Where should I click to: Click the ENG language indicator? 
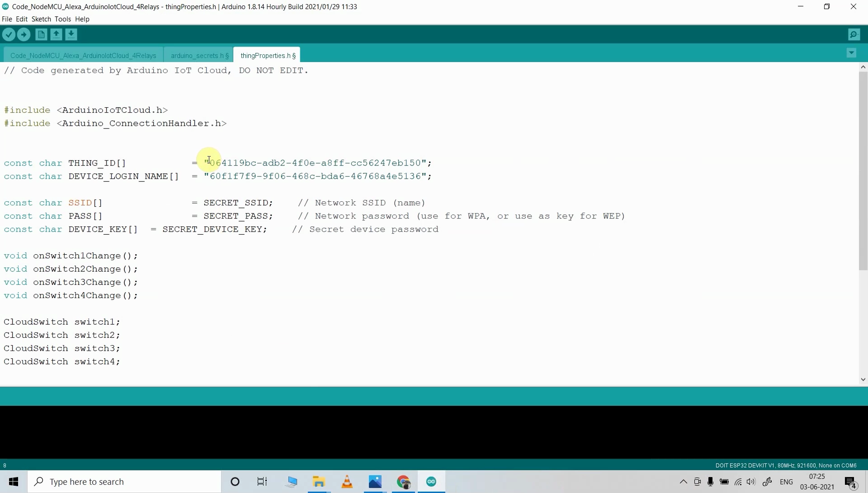pos(787,482)
